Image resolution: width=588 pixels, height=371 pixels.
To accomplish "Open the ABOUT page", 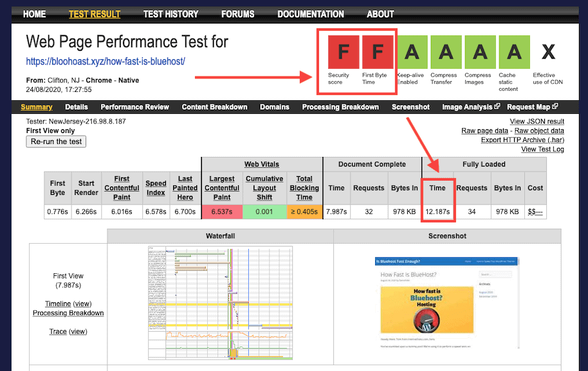I will point(380,14).
